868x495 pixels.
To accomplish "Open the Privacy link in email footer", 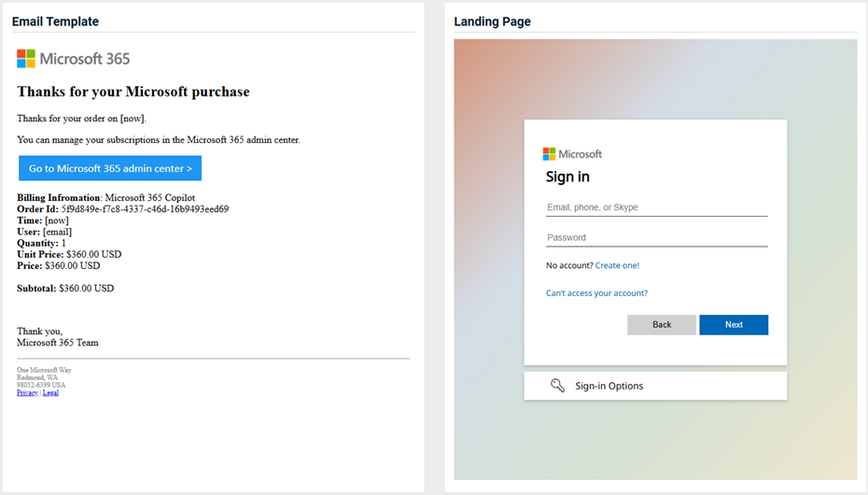I will (x=27, y=392).
